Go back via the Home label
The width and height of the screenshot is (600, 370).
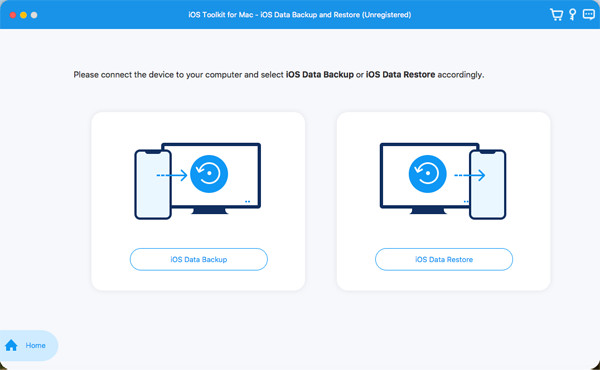tap(36, 346)
